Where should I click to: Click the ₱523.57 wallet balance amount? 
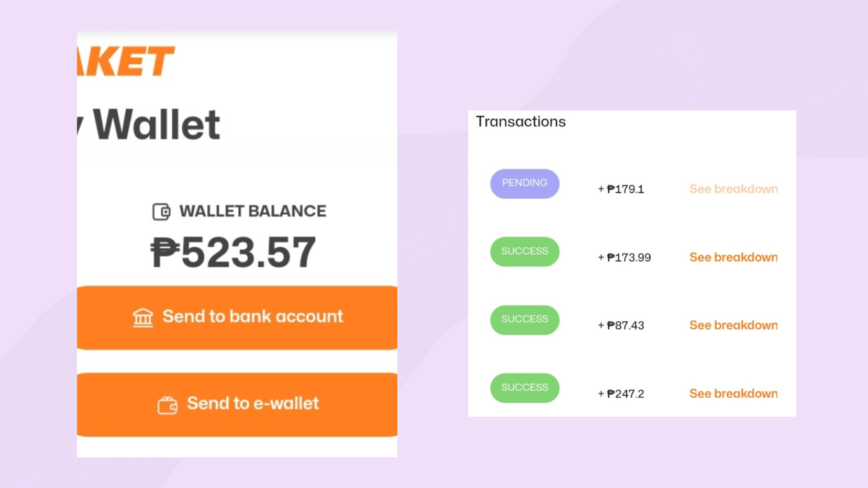[233, 252]
